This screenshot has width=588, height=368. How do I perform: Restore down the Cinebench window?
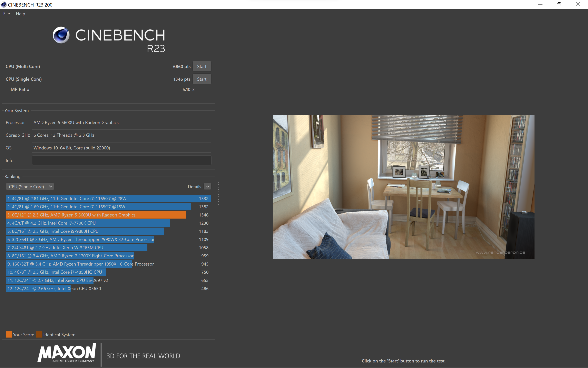(x=559, y=4)
